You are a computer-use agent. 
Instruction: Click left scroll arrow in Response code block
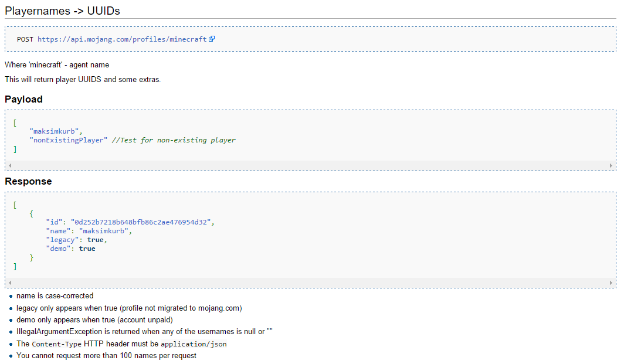coord(10,283)
